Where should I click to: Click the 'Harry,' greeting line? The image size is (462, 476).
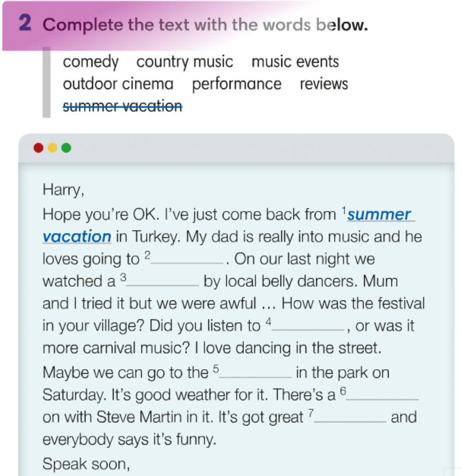63,189
